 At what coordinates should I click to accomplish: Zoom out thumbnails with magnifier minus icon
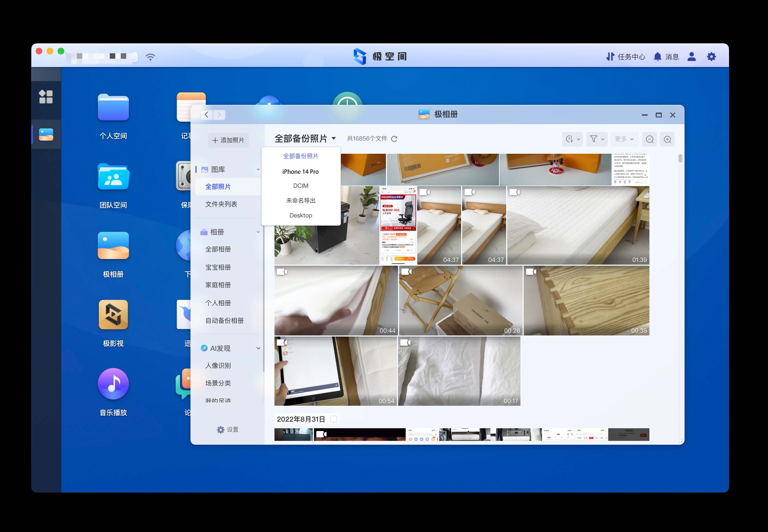click(x=649, y=139)
